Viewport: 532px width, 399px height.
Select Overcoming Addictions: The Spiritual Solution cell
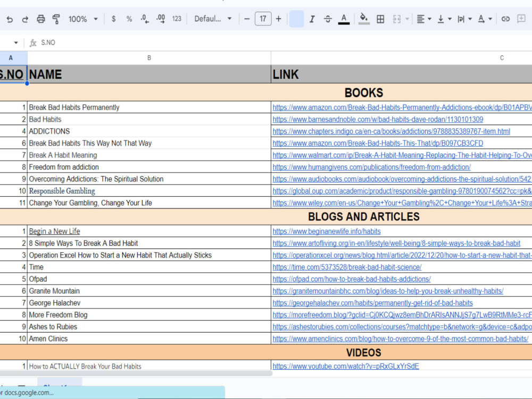tap(149, 179)
